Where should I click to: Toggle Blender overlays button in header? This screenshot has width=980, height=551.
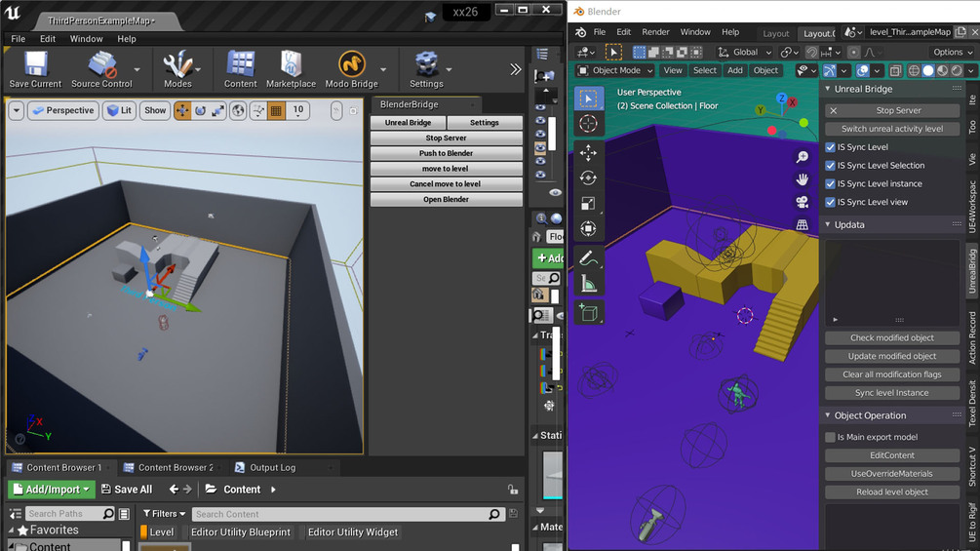[x=863, y=70]
